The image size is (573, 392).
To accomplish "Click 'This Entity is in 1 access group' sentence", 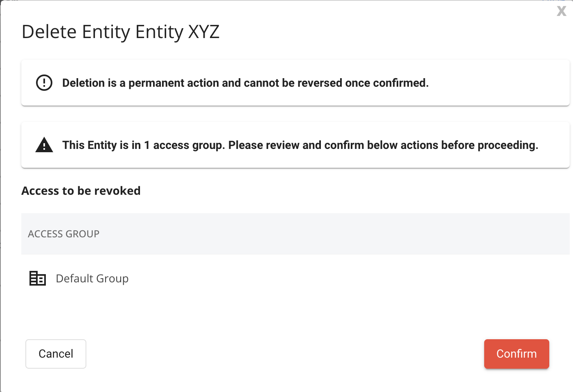I will point(144,145).
